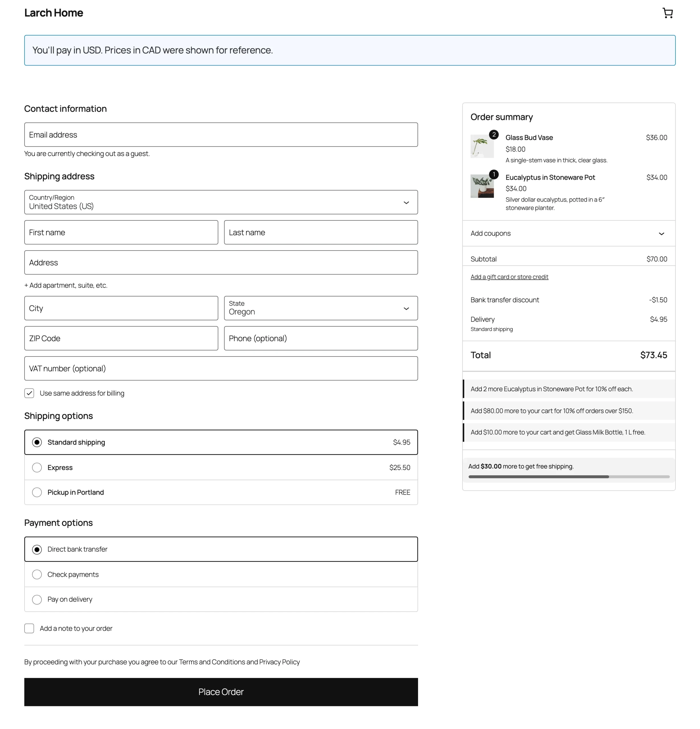Click the free Glass Milk Bottle offer notice
Viewport: 700px width, 729px height.
pyautogui.click(x=569, y=432)
